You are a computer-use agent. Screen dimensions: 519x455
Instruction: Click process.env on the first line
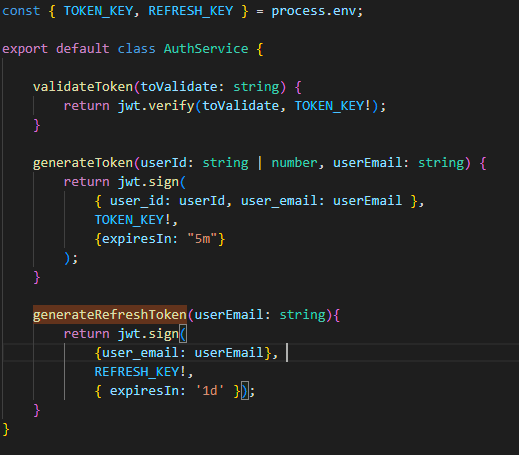point(314,11)
